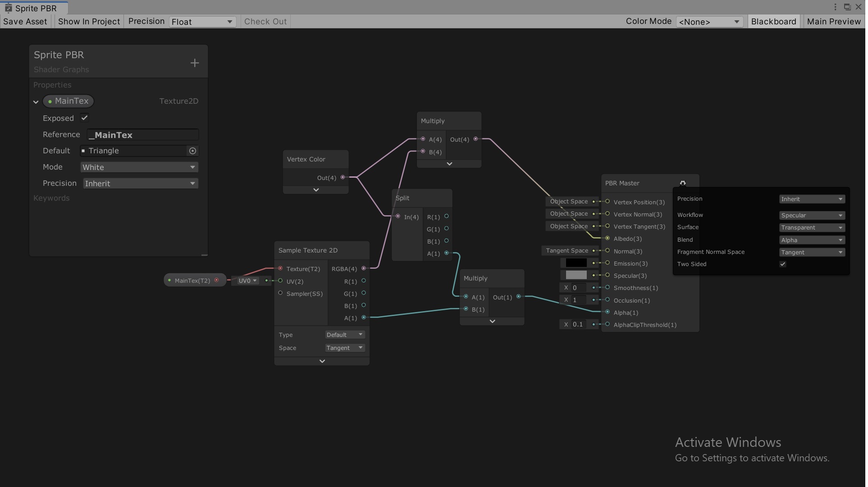
Task: Click the lower Multiply Out(1) port
Action: [519, 296]
